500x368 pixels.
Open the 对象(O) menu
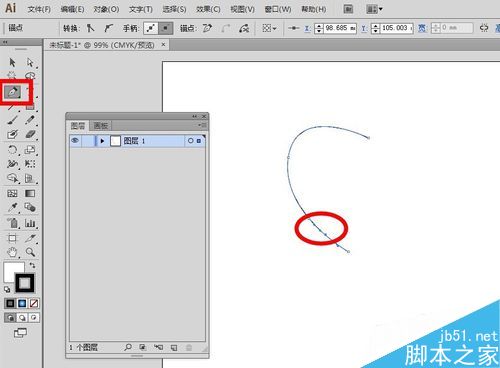click(106, 9)
